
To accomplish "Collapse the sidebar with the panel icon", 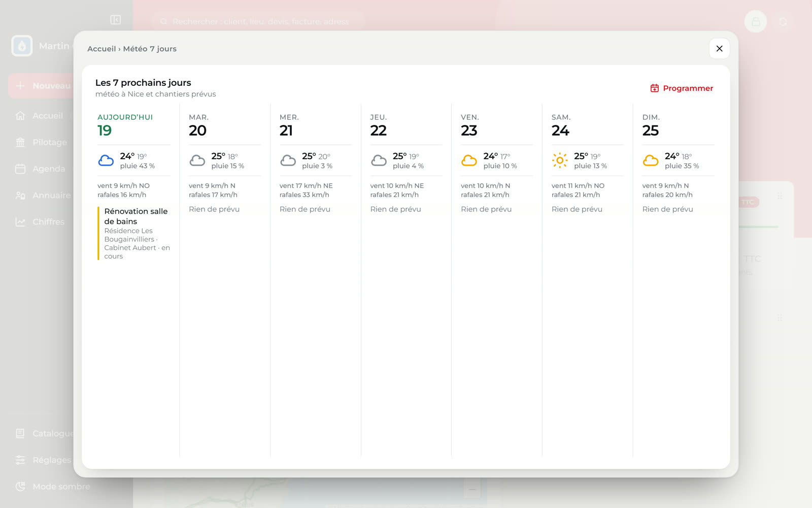I will tap(115, 20).
